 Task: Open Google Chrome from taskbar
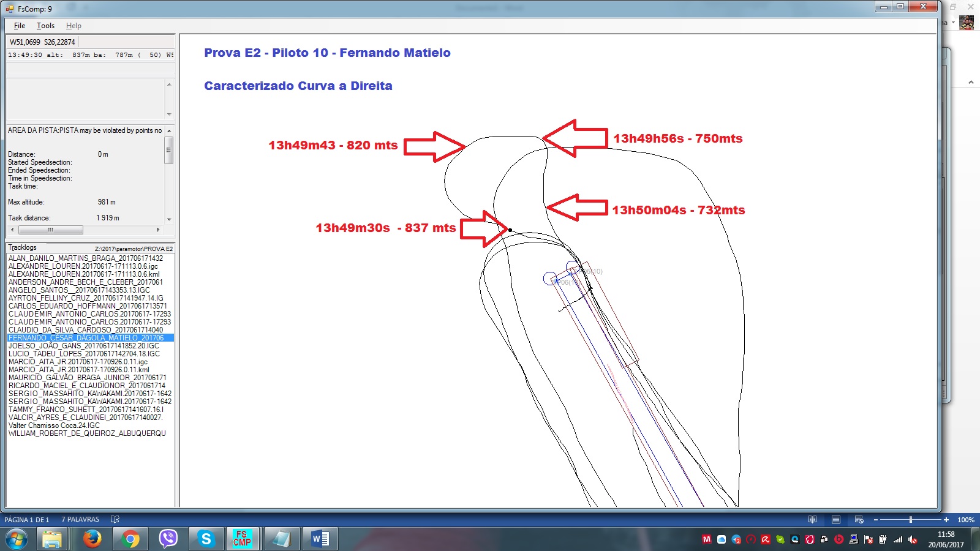point(130,539)
